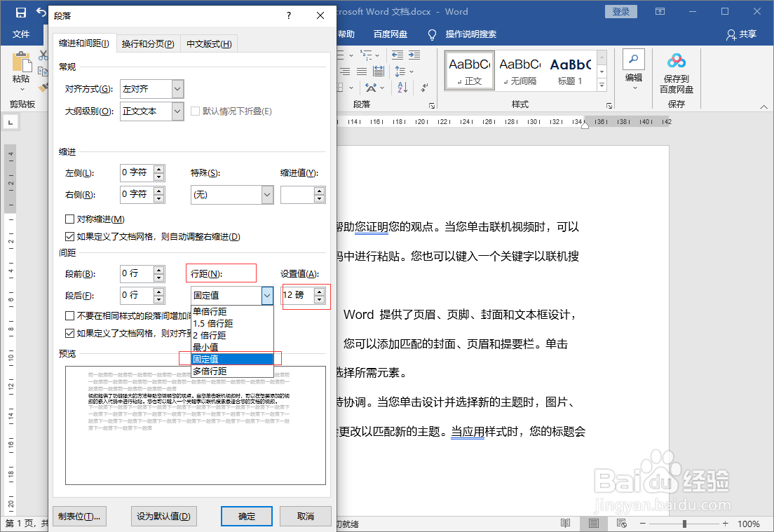Screen dimensions: 774x532
Task: Open the 文件 File menu
Action: pos(21,34)
